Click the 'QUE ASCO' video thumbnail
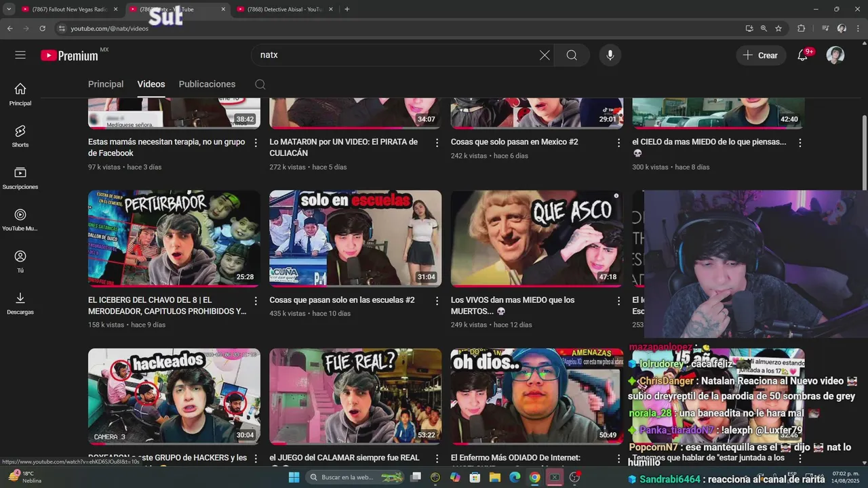The width and height of the screenshot is (868, 488). coord(537,238)
